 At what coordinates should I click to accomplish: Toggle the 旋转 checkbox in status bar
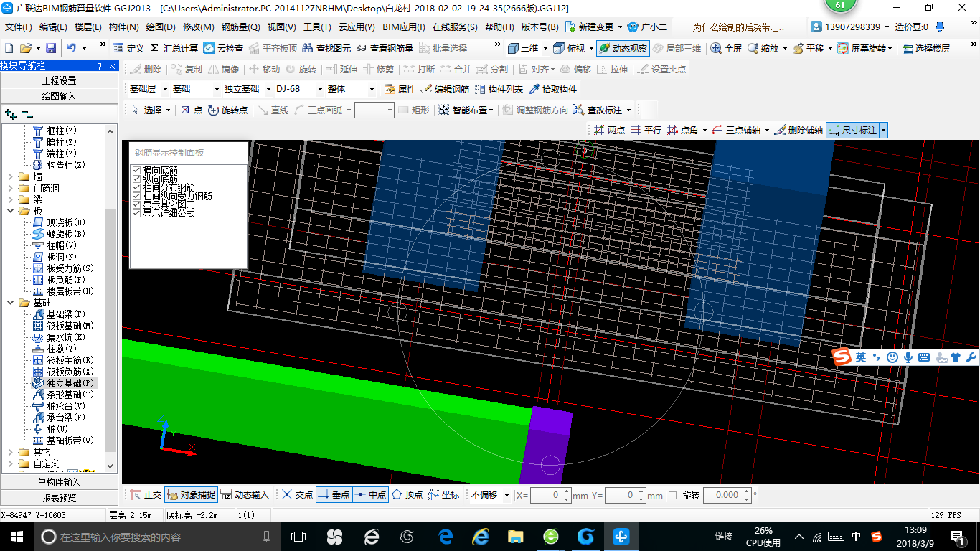(x=672, y=495)
